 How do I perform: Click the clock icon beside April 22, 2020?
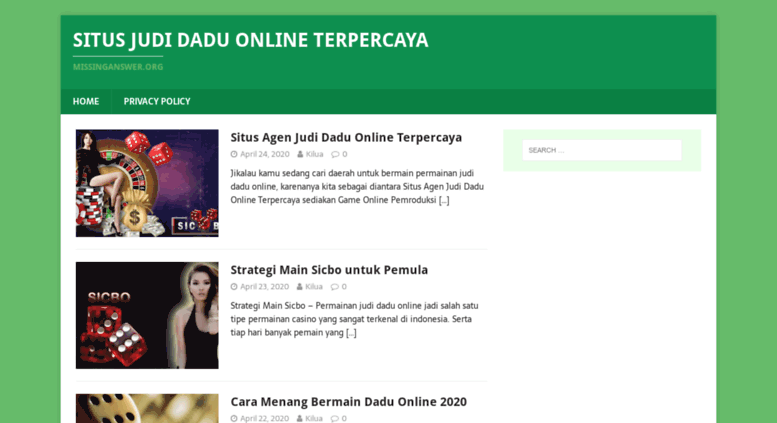pyautogui.click(x=234, y=419)
